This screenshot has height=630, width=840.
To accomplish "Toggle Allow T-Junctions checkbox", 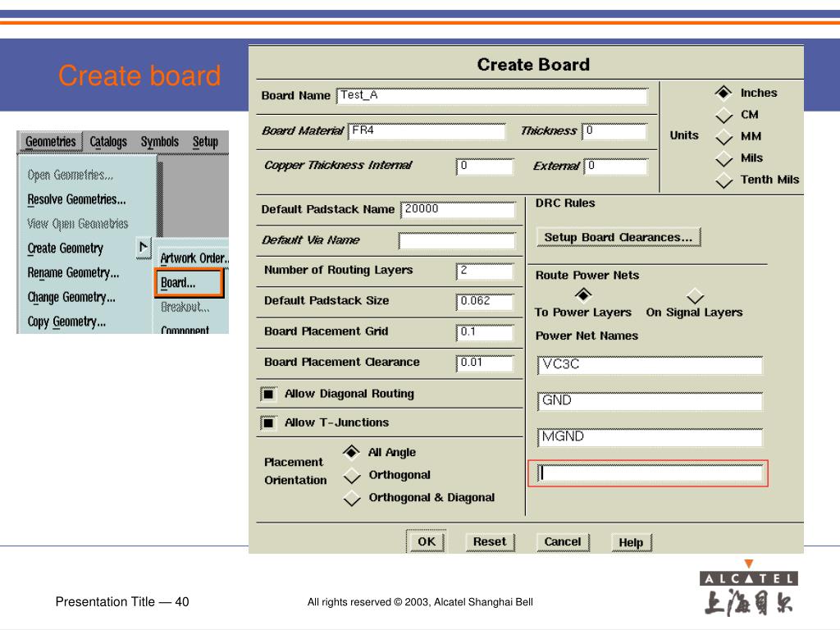I will tap(268, 422).
